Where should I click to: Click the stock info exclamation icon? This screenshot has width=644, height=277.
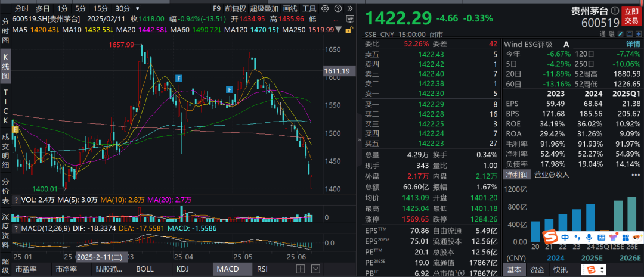(x=614, y=10)
